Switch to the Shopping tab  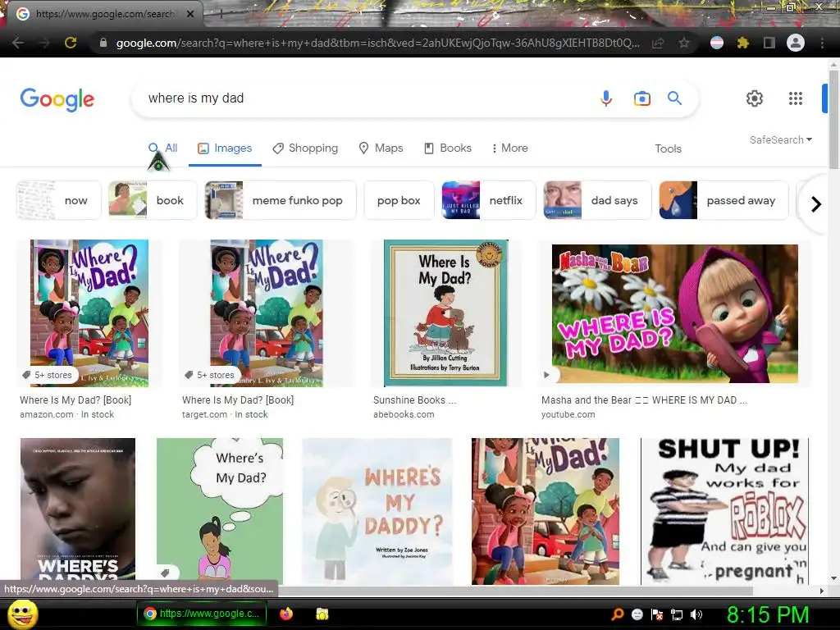tap(305, 148)
